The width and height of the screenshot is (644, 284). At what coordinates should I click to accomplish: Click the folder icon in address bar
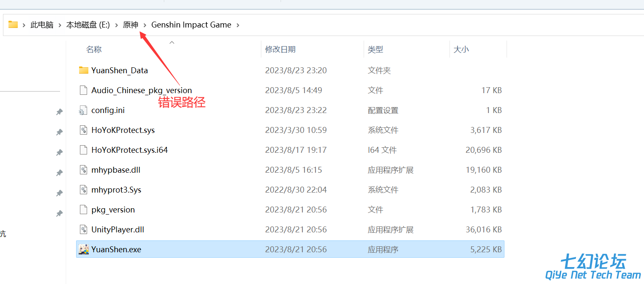click(x=13, y=25)
